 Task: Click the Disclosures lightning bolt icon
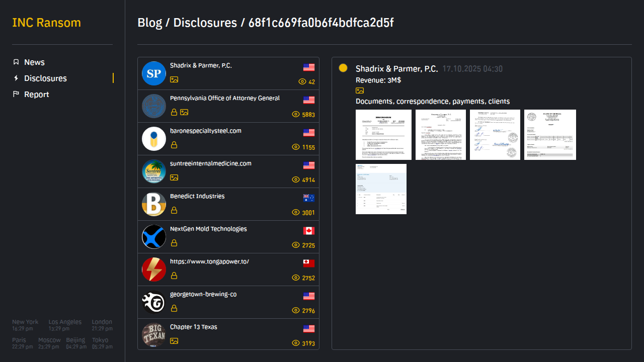pos(16,78)
